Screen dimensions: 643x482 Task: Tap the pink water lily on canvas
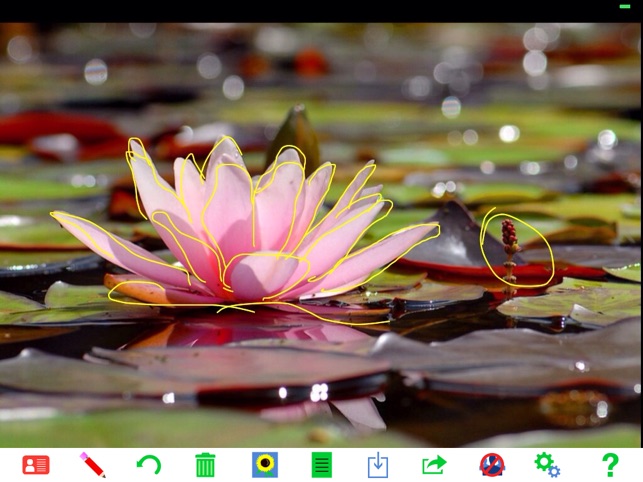[246, 230]
